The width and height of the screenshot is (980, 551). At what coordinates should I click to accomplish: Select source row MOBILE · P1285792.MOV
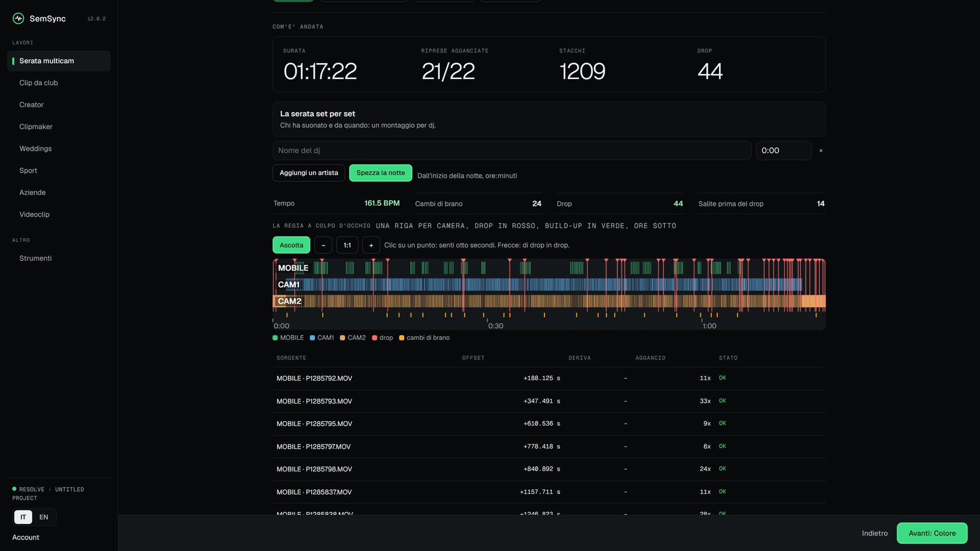click(549, 378)
